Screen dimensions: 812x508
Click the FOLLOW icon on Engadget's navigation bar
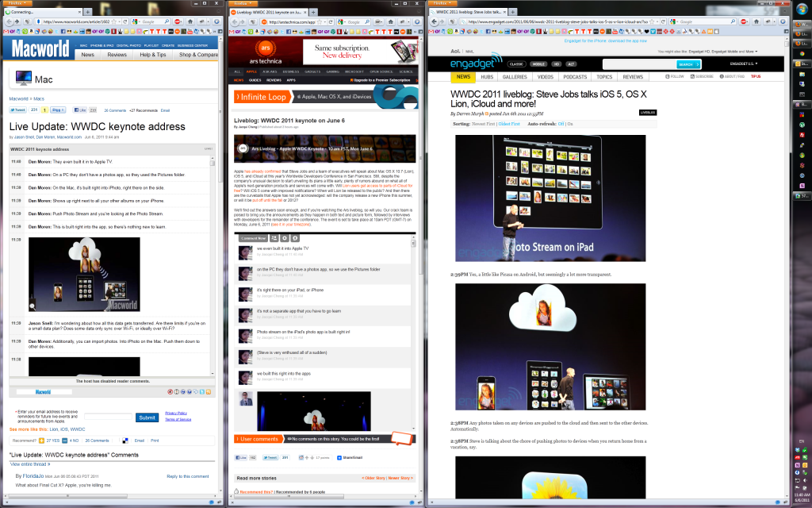point(666,77)
